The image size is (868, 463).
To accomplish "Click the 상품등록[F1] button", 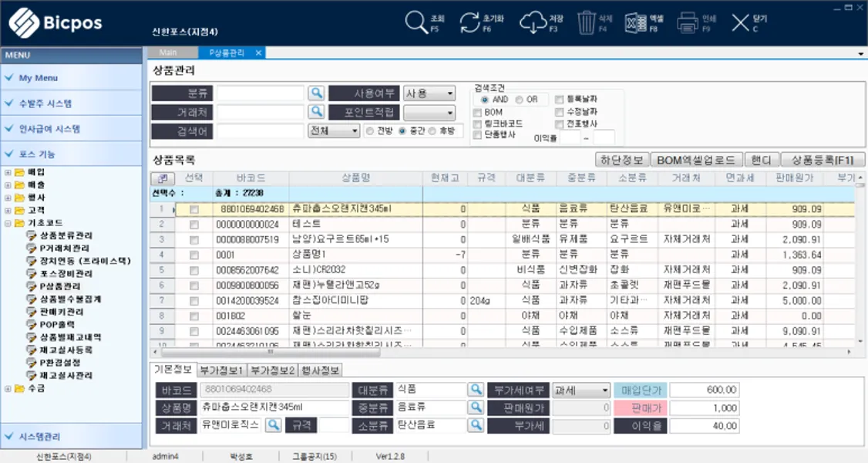I will pyautogui.click(x=824, y=160).
